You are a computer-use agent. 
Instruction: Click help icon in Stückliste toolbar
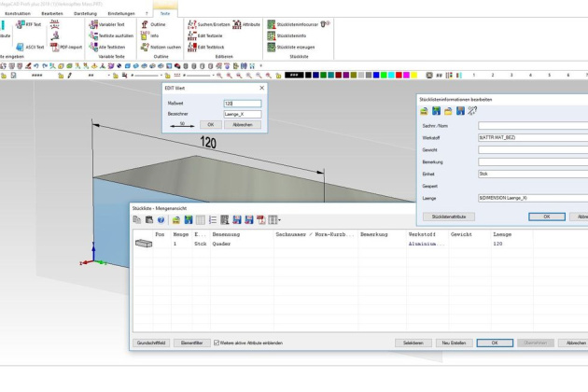(x=161, y=219)
